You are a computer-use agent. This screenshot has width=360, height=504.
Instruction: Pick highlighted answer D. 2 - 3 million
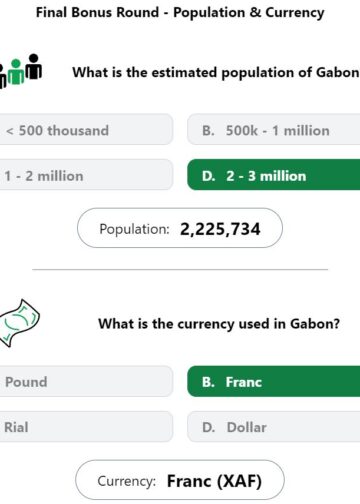pyautogui.click(x=274, y=175)
